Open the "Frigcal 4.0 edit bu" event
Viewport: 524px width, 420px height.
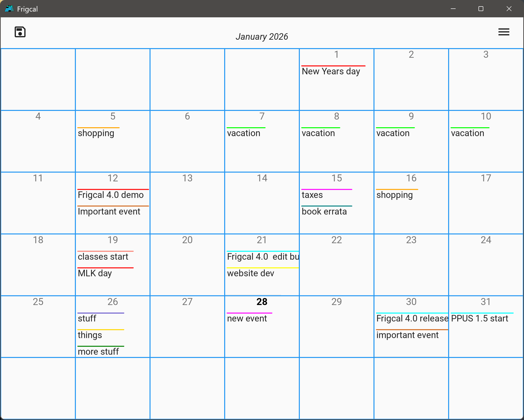click(263, 257)
